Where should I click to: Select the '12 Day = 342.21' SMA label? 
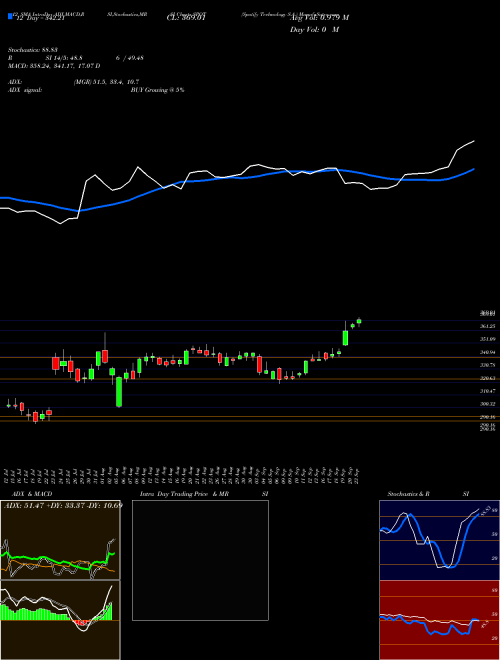point(39,19)
